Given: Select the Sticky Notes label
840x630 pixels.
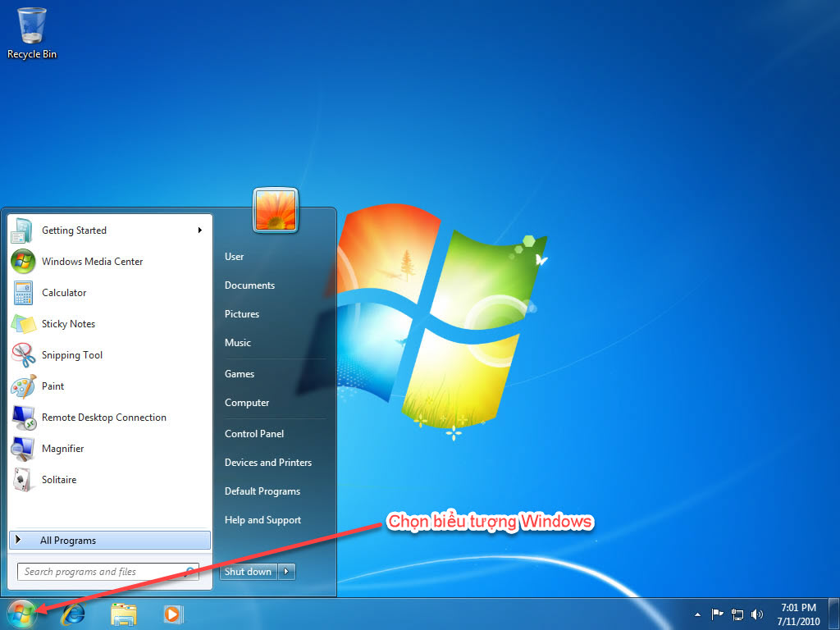Looking at the screenshot, I should coord(69,323).
